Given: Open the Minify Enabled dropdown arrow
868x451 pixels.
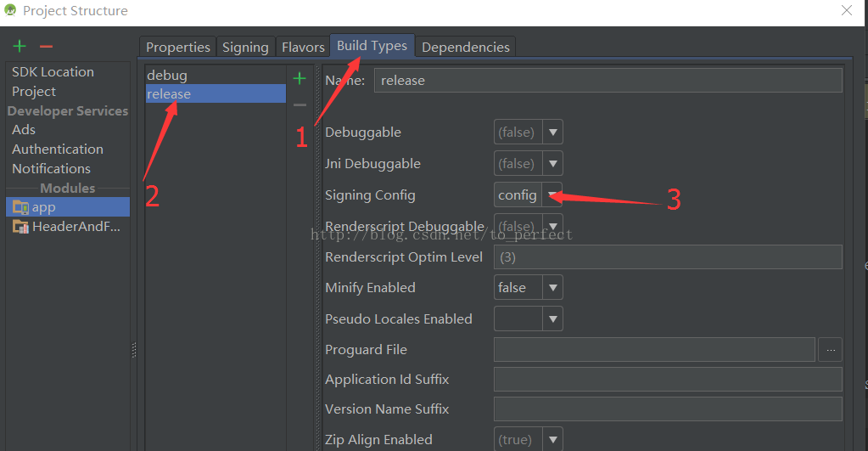Looking at the screenshot, I should click(552, 288).
